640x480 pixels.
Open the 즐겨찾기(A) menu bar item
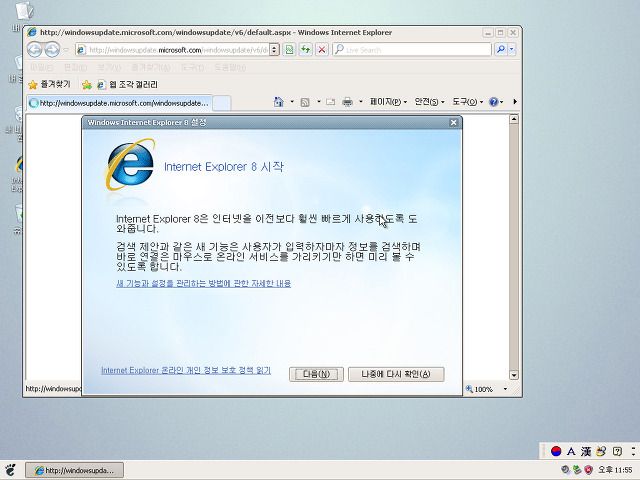pyautogui.click(x=151, y=67)
